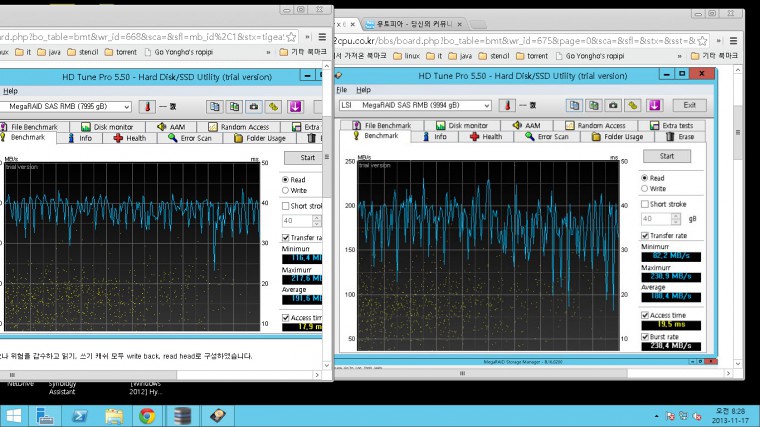The height and width of the screenshot is (427, 760).
Task: Copy text to clipboard in right HD Tune
Action: [574, 105]
